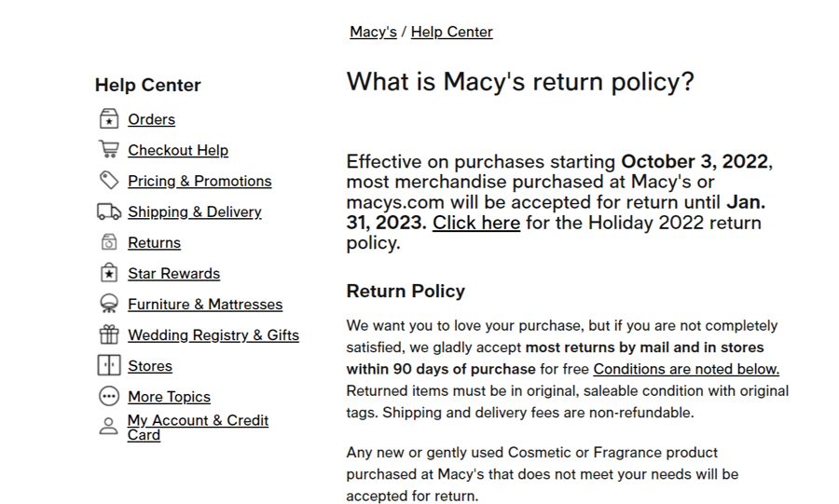Open Pricing & Promotions help topic

pos(199,181)
